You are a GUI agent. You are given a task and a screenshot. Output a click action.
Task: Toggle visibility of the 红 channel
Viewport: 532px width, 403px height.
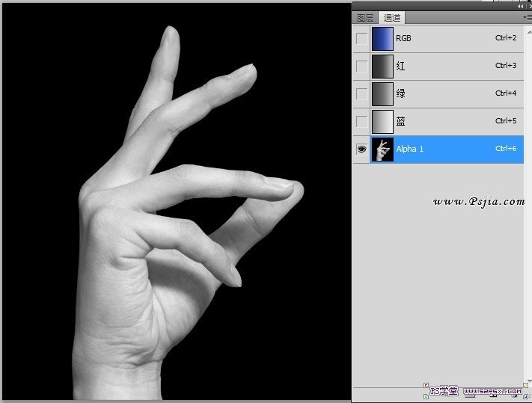361,67
